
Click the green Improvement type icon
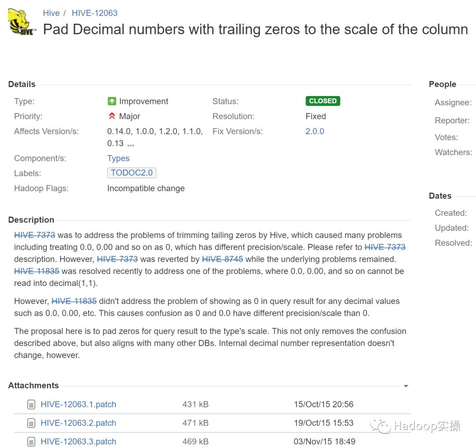112,101
